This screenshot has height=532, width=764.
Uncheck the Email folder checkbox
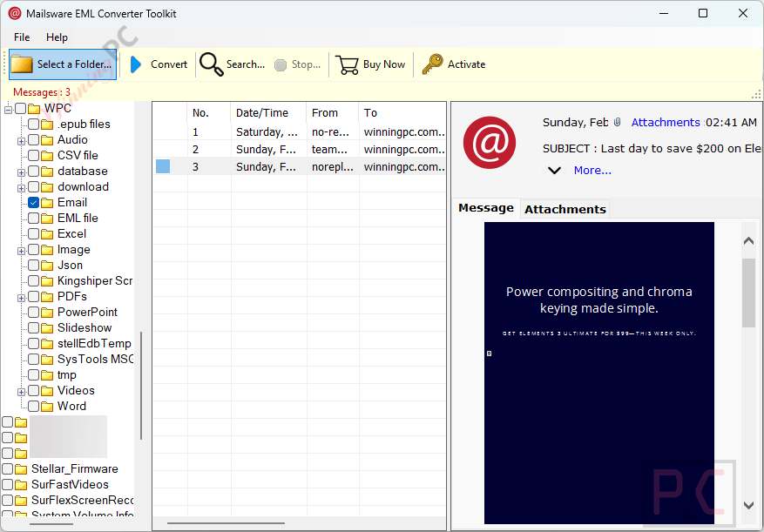tap(34, 203)
